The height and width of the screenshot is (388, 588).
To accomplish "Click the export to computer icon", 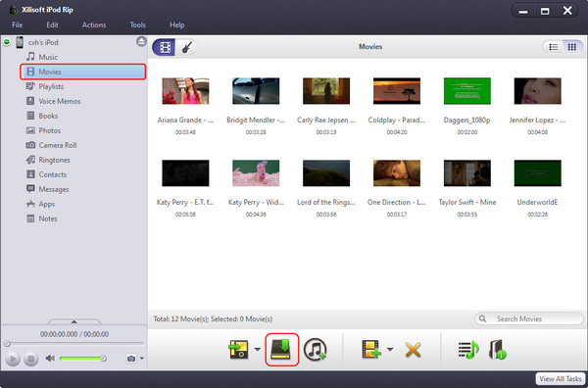I will (281, 350).
